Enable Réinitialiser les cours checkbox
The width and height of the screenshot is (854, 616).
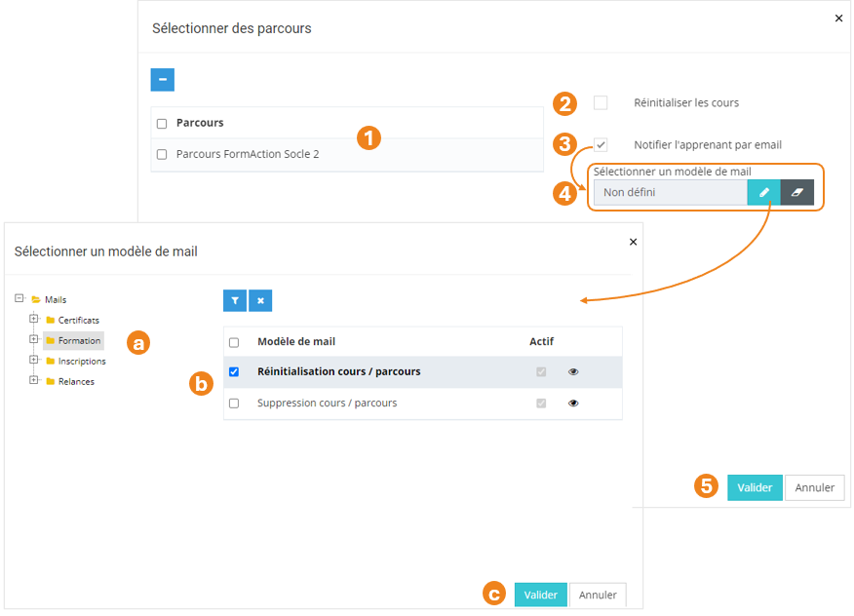click(x=601, y=102)
